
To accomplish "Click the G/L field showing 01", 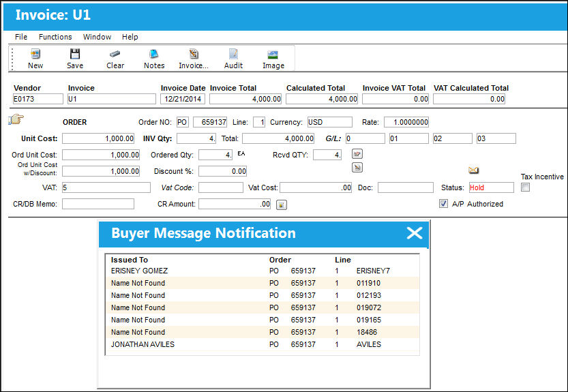I will (409, 138).
